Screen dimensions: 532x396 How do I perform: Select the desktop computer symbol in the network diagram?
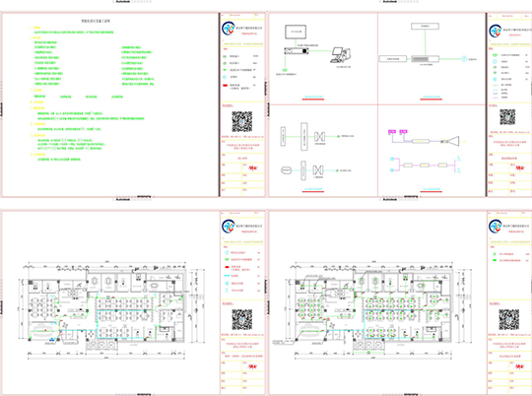pos(341,55)
